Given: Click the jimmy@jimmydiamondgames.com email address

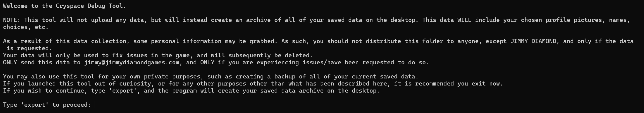Looking at the screenshot, I should 132,62.
